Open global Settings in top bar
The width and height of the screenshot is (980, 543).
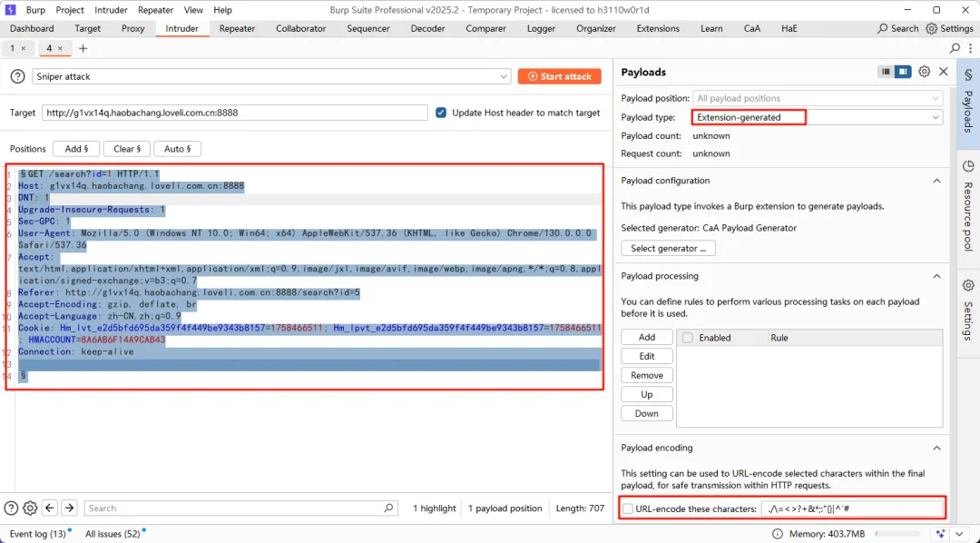pyautogui.click(x=949, y=28)
